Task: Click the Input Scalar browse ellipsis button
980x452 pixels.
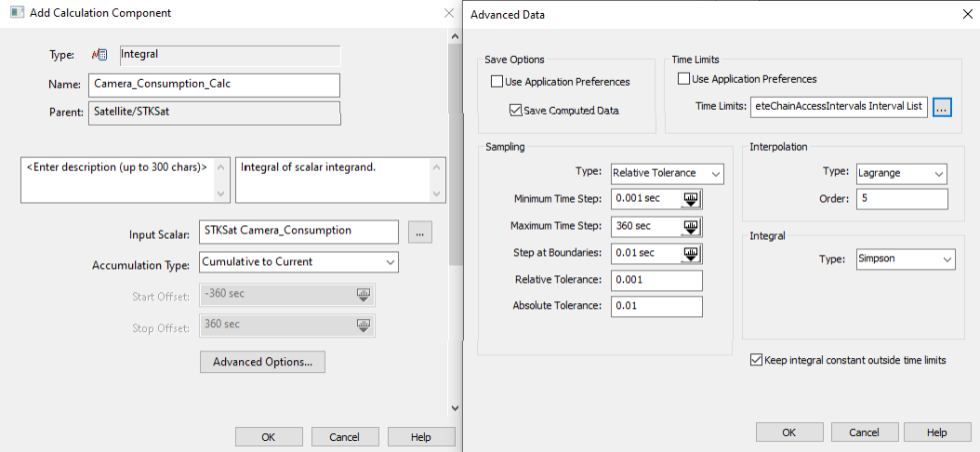Action: 419,233
